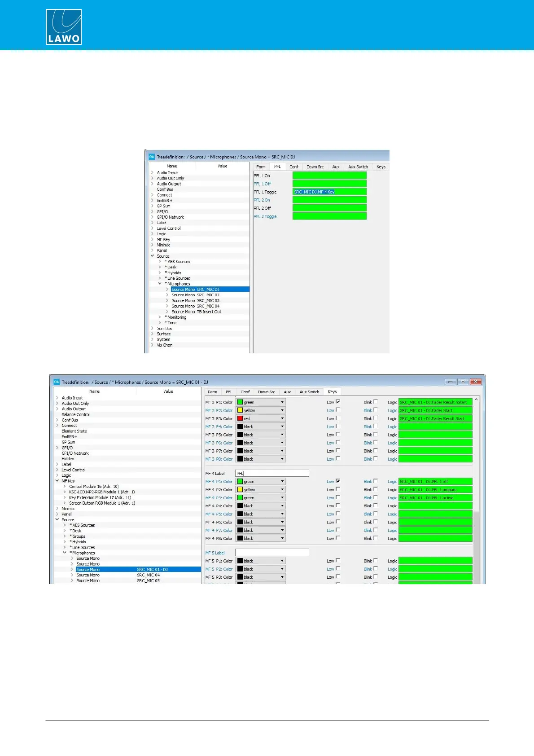This screenshot has width=534, height=756.
Task: Click the OA icon in the SRC_MIC DJ window title
Action: [x=152, y=157]
